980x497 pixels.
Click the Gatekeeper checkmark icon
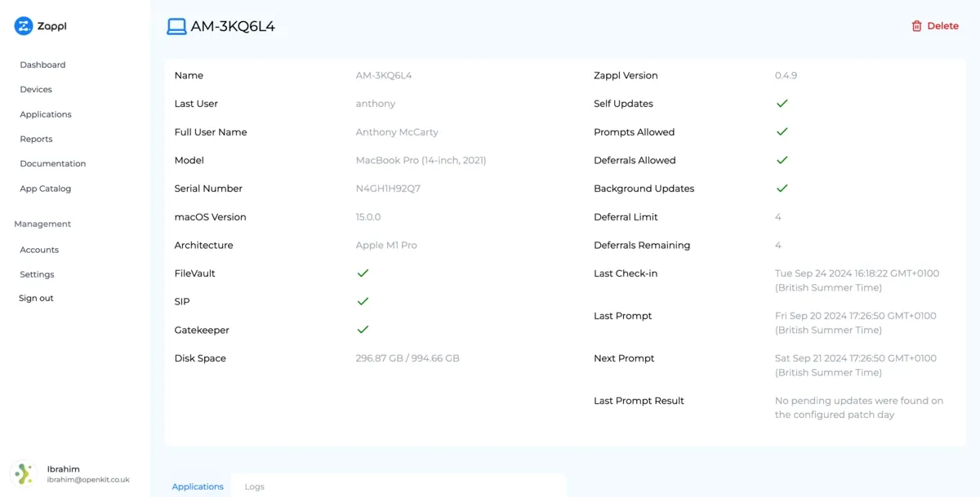(x=363, y=330)
